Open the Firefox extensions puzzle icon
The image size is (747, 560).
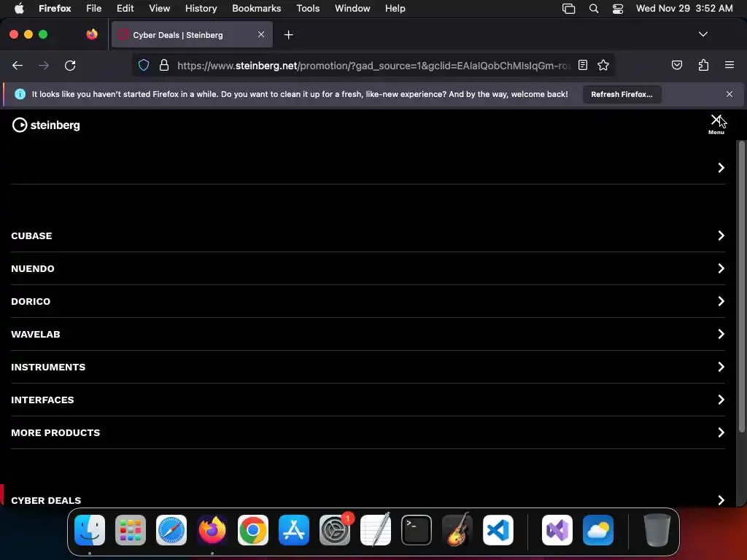tap(703, 65)
